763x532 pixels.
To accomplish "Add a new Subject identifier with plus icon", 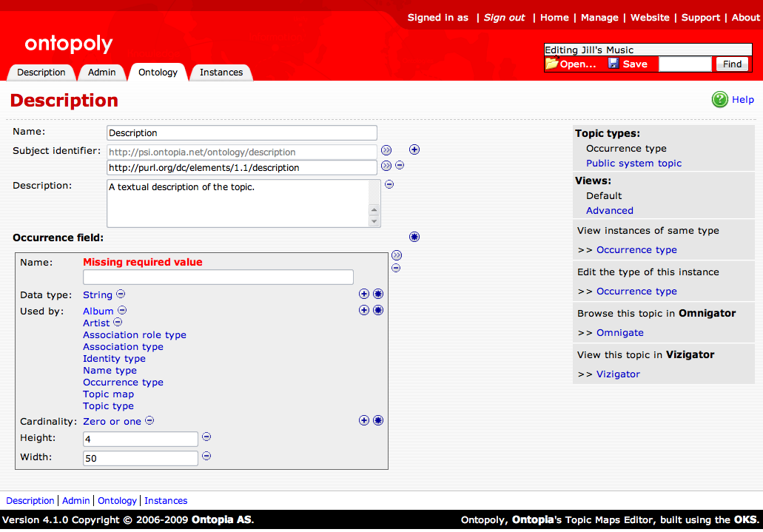I will click(x=414, y=149).
